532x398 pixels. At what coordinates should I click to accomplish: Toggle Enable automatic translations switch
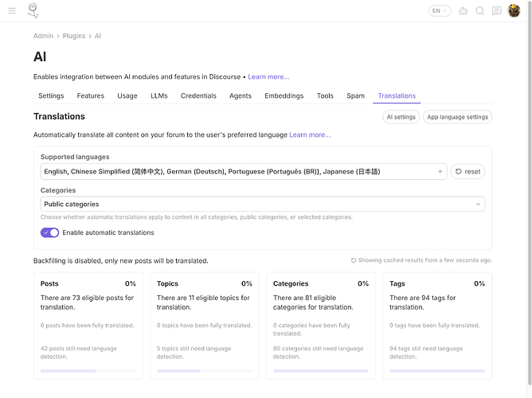click(50, 232)
